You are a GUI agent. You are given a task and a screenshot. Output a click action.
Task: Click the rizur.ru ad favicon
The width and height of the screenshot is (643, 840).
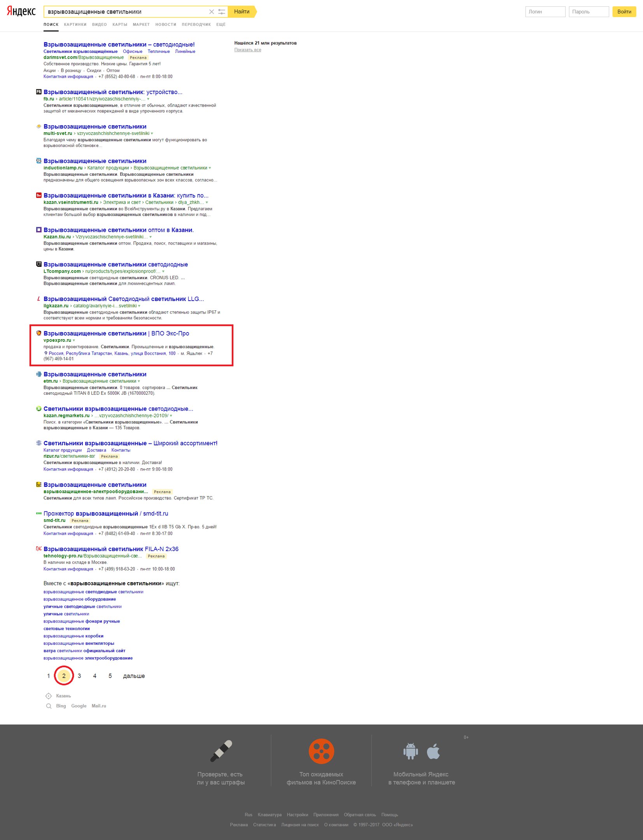[39, 443]
